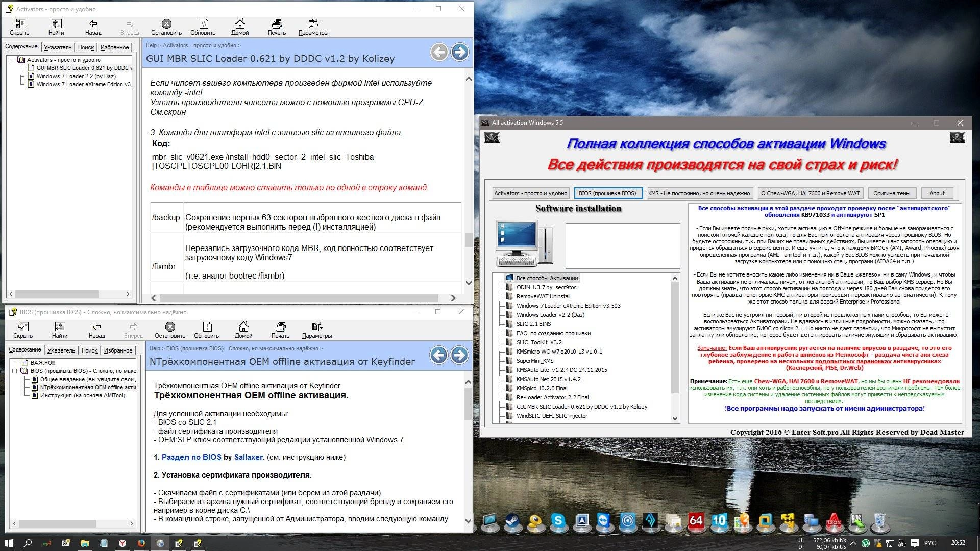Screen dimensions: 980x551
Task: Switch to Указатель tab in BIOS window
Action: pyautogui.click(x=61, y=350)
